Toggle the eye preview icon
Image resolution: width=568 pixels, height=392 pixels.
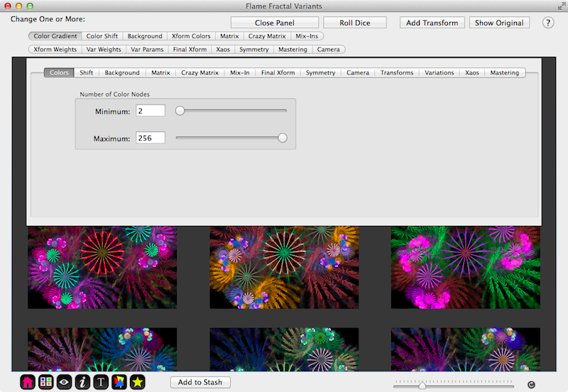point(64,382)
